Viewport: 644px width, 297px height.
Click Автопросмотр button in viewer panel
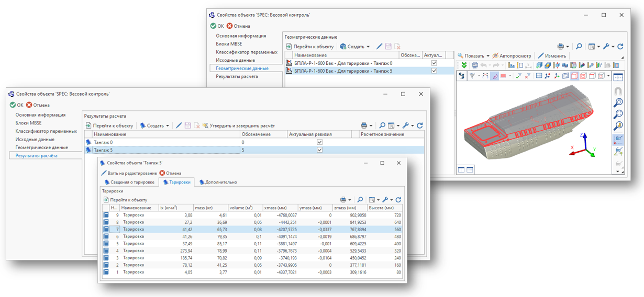(512, 56)
